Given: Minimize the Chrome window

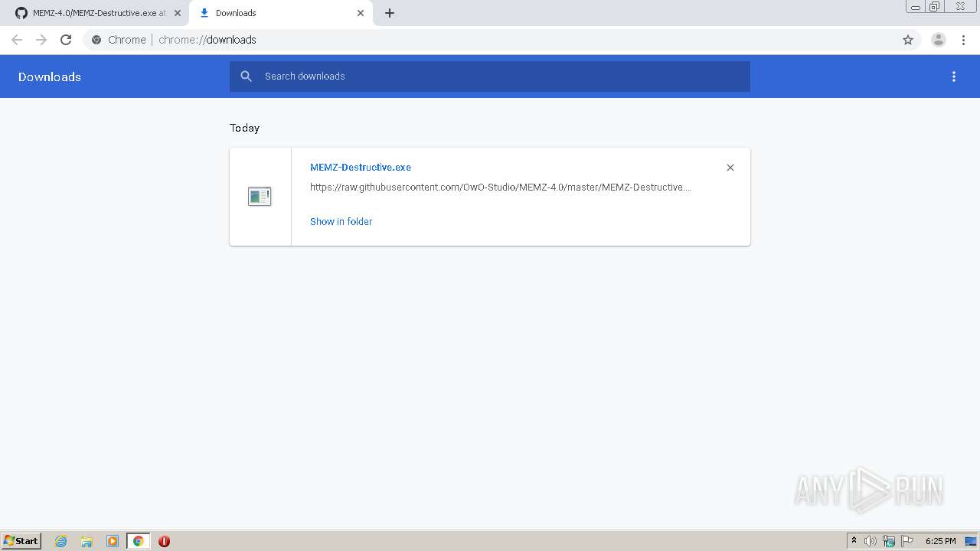Looking at the screenshot, I should [x=916, y=7].
